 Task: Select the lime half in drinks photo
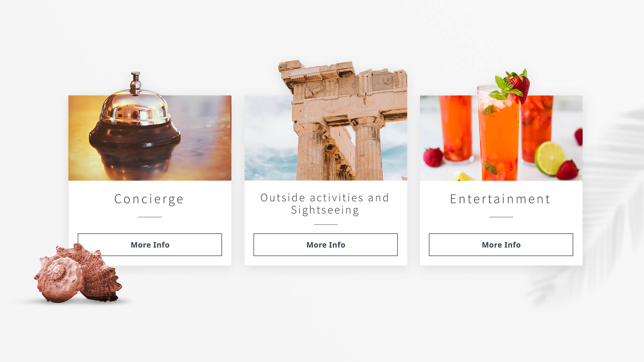pyautogui.click(x=550, y=158)
